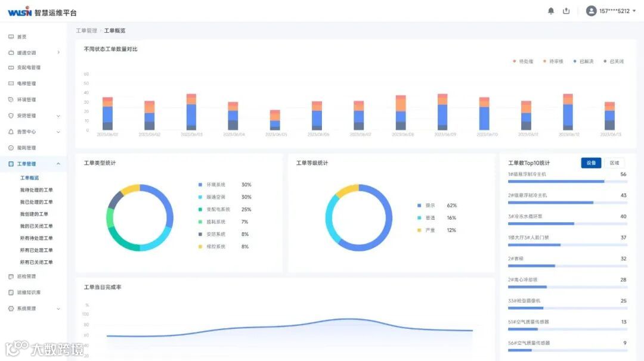Viewport: 644px width, 361px height.
Task: Expand the 暖通空调 menu chevron
Action: (58, 52)
